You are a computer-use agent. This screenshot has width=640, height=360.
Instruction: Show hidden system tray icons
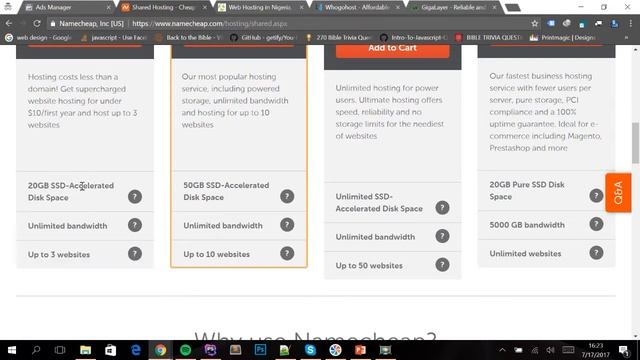[502, 350]
